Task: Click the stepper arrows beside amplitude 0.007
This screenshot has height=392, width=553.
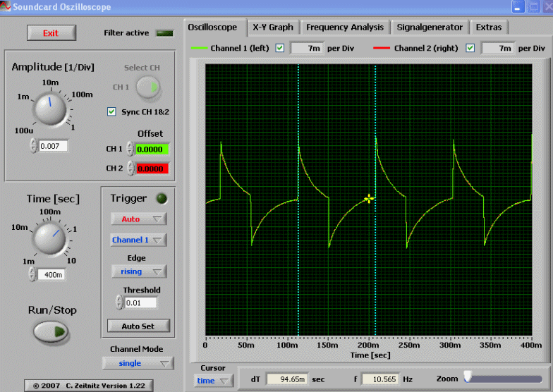Action: [34, 145]
